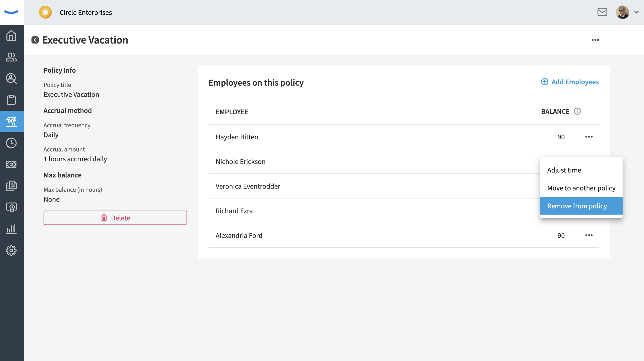Viewport: 644px width, 361px height.
Task: Open the person search sidebar icon
Action: (x=11, y=78)
